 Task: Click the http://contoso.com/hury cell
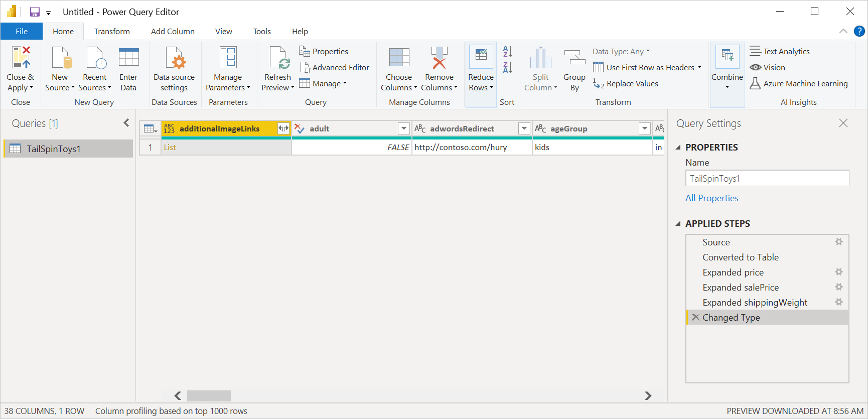pos(472,148)
